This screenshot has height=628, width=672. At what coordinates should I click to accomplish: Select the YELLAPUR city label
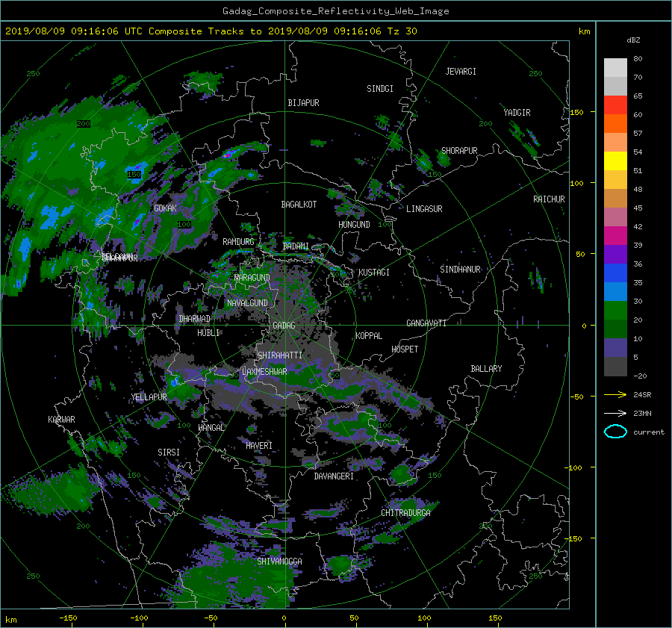coord(149,397)
